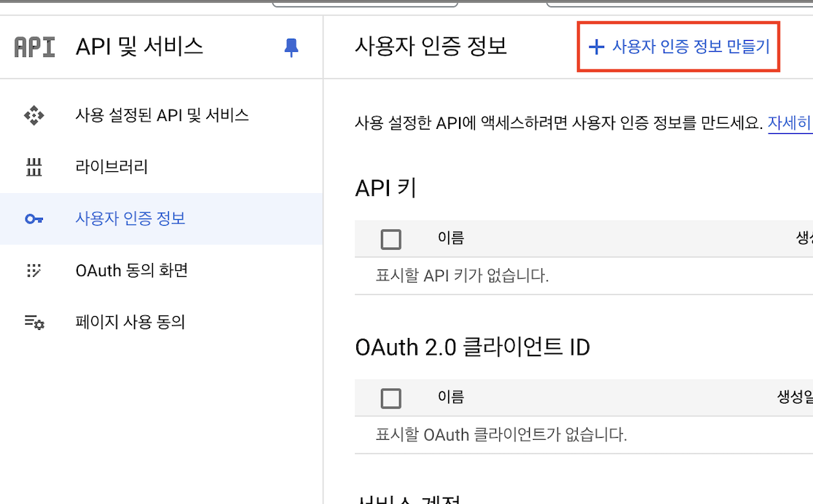Click the API 키 section heading

pyautogui.click(x=386, y=188)
